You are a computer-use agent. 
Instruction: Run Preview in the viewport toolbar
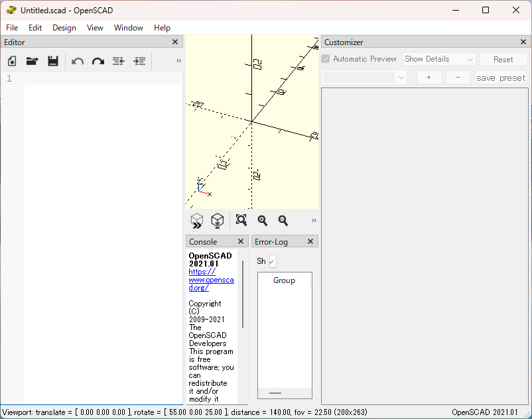[197, 221]
